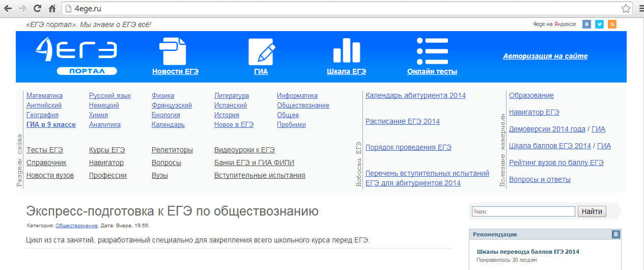Open Навигатор ЕГЭ link

click(534, 112)
